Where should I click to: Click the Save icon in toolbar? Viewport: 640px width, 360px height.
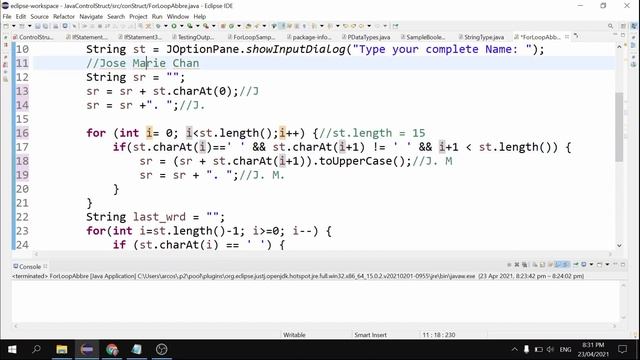38,26
